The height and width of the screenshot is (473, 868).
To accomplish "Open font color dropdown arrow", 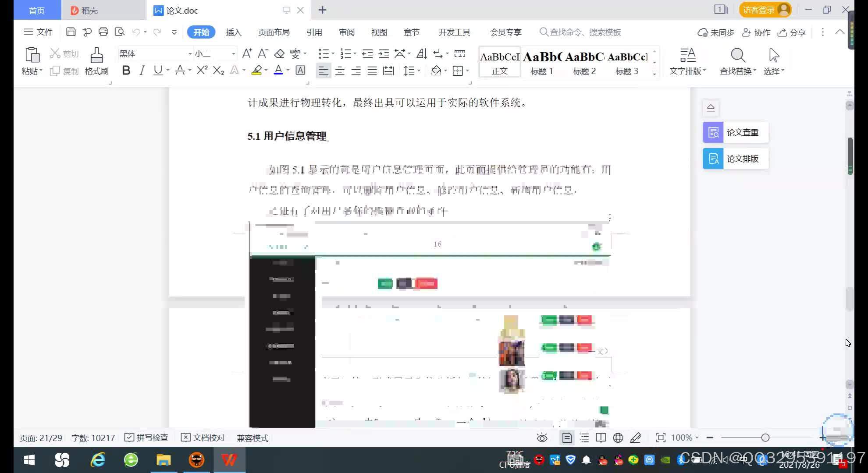I will click(288, 71).
